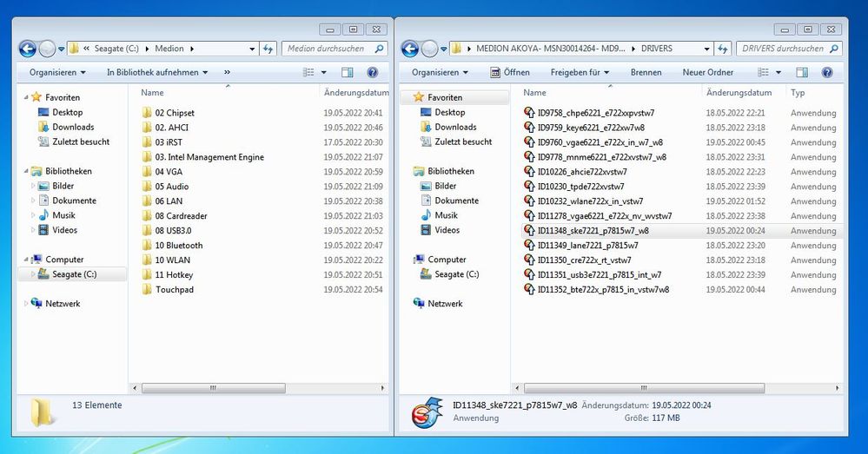The width and height of the screenshot is (868, 454).
Task: Change view icon in the left window toolbar
Action: [x=308, y=73]
